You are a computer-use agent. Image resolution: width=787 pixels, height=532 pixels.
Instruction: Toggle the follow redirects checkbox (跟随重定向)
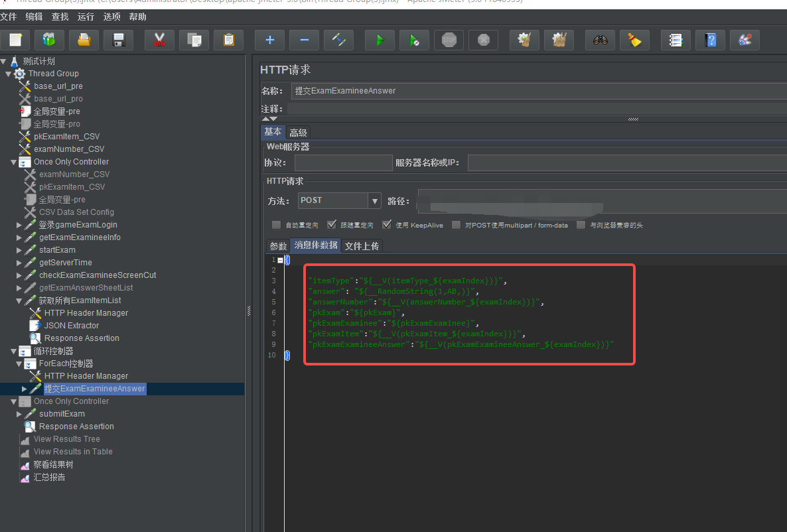pos(331,225)
